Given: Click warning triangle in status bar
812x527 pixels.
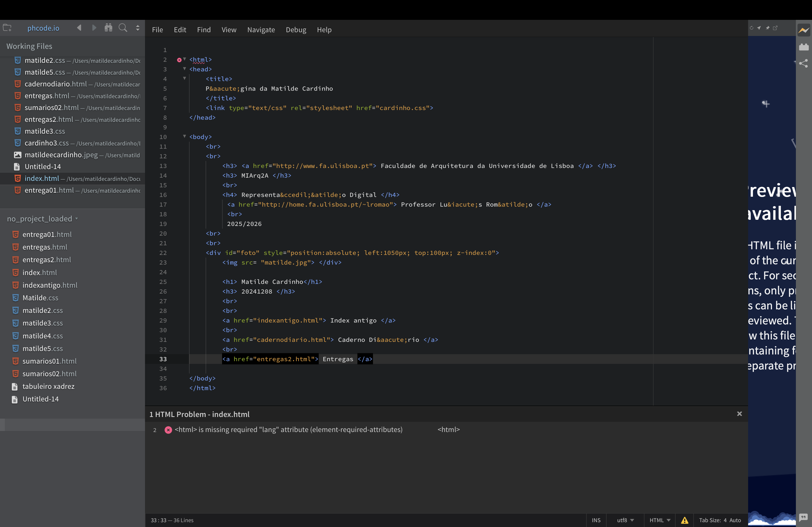Looking at the screenshot, I should [x=684, y=520].
